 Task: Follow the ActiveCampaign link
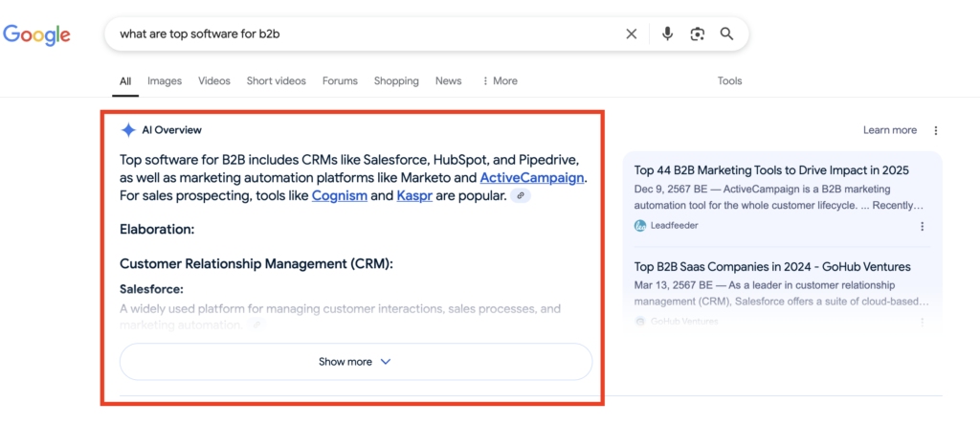click(x=532, y=177)
